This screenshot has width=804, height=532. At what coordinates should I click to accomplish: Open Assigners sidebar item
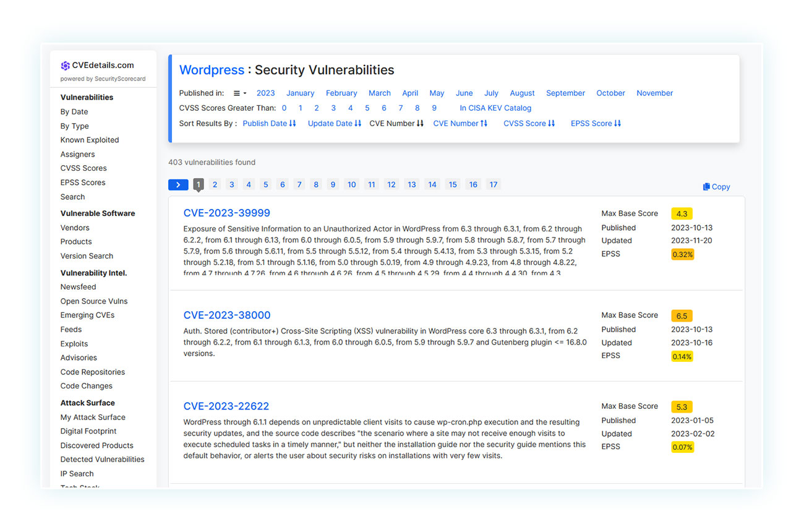pos(78,155)
